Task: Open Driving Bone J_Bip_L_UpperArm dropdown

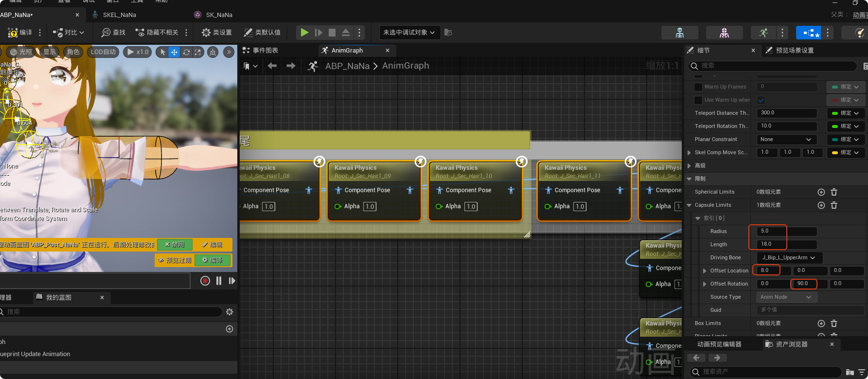Action: pos(789,258)
